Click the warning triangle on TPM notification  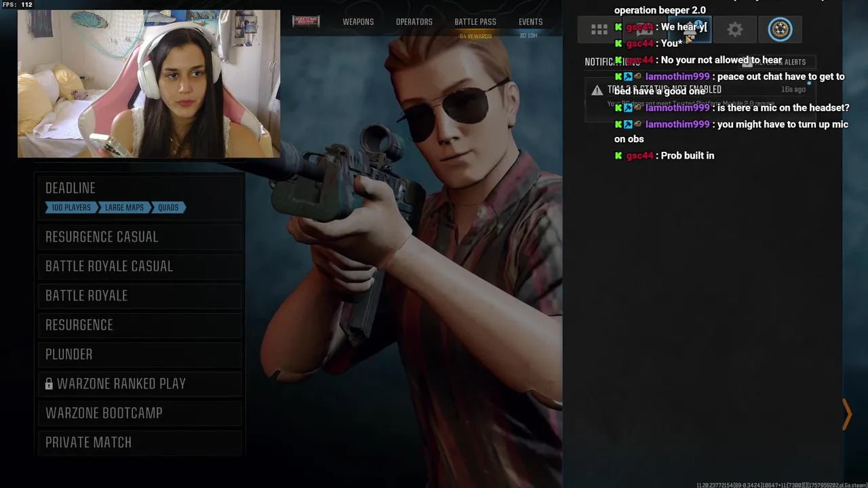(x=596, y=90)
